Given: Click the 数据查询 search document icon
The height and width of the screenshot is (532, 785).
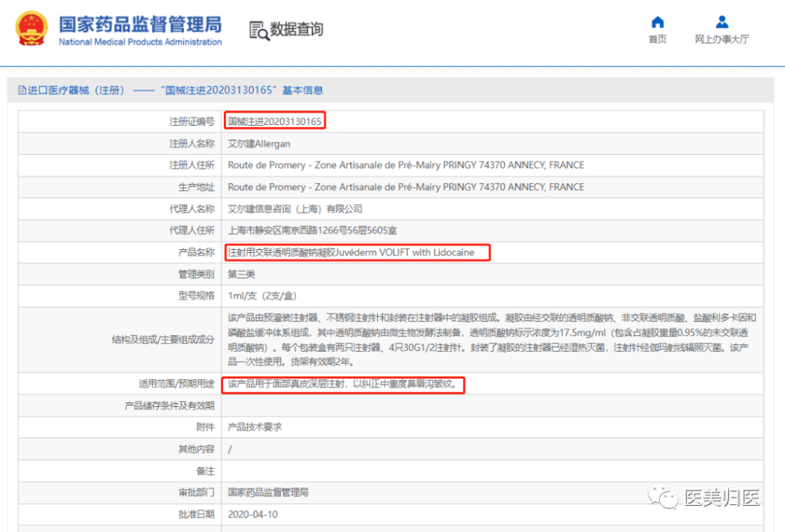Looking at the screenshot, I should coord(259,31).
